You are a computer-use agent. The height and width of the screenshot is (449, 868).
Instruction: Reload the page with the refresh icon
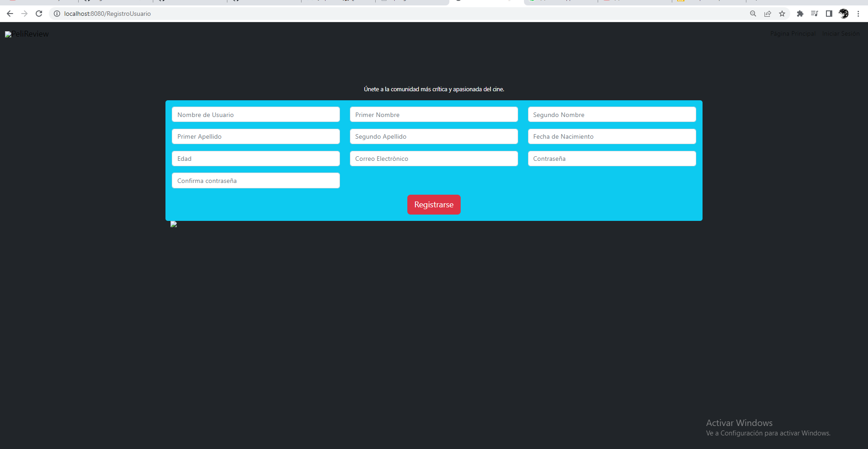(39, 14)
